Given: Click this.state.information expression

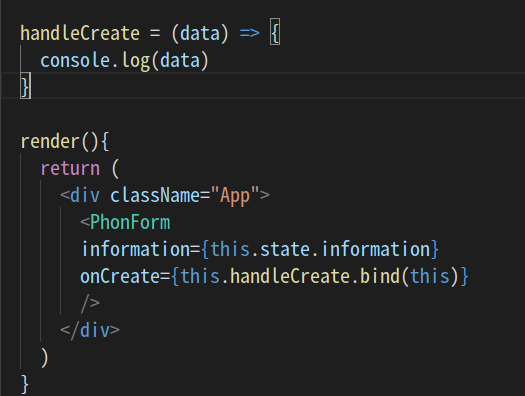Looking at the screenshot, I should click(320, 249).
